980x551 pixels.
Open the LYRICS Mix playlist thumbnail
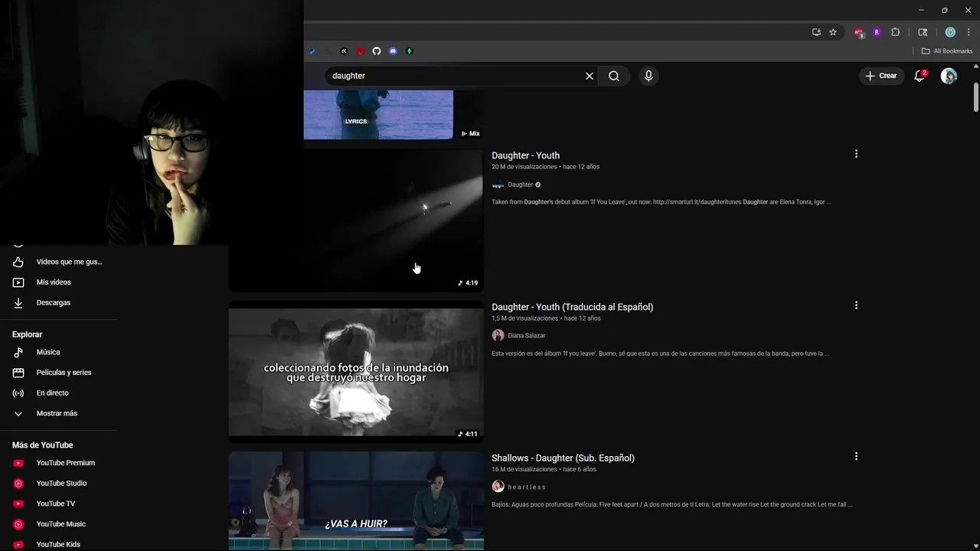(393, 115)
